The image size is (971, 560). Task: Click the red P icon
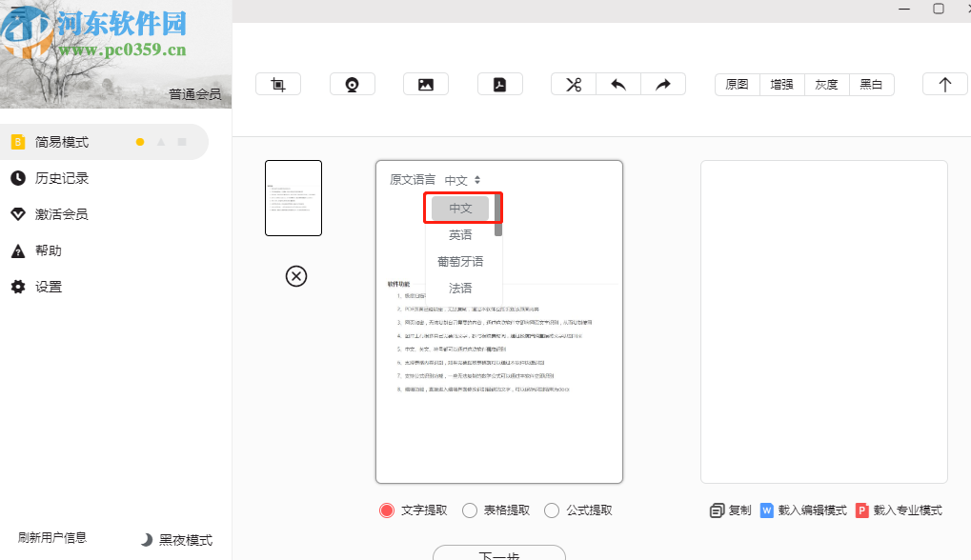point(862,510)
